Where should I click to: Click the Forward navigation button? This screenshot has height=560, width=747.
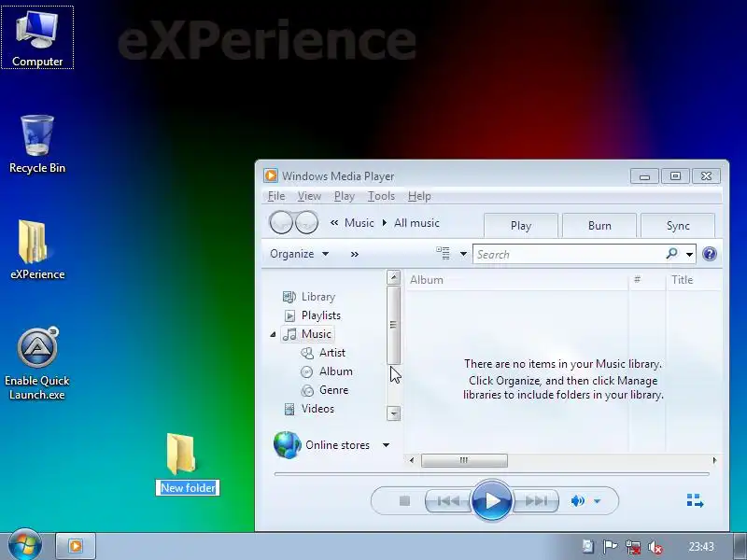pyautogui.click(x=306, y=222)
